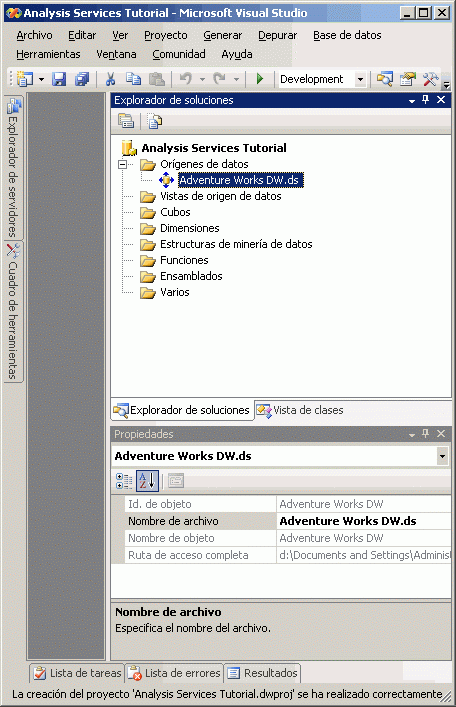Select the Cubos folder
Screen dimensions: 456x707
coord(175,212)
